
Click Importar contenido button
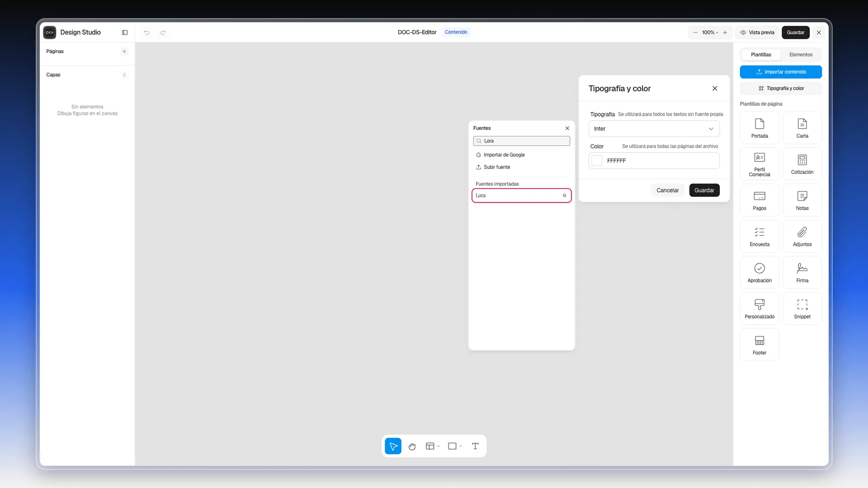pyautogui.click(x=781, y=72)
